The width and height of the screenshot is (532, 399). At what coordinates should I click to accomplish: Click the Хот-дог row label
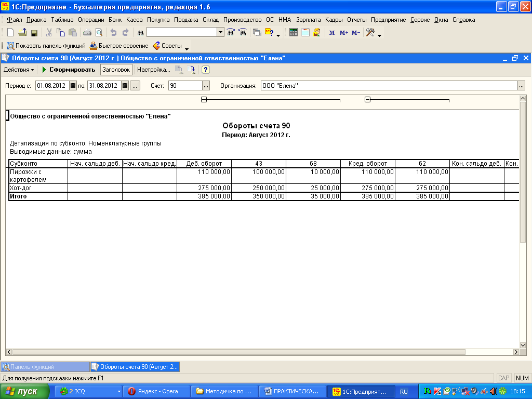[21, 188]
